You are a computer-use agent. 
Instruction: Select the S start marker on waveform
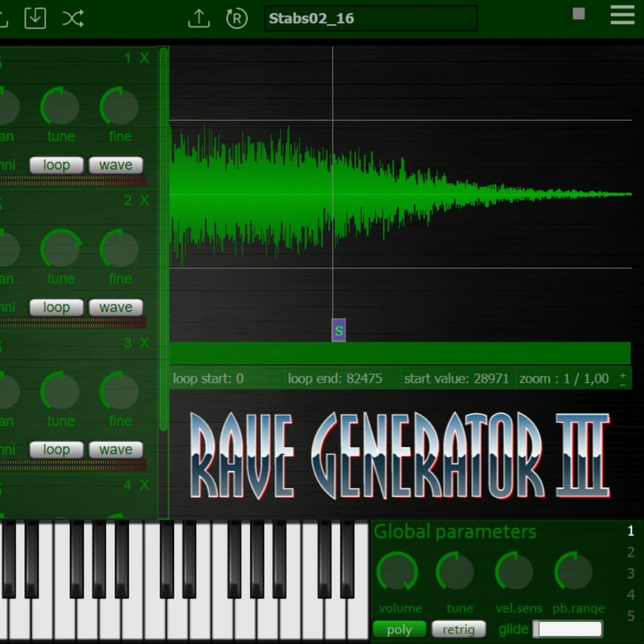(x=339, y=330)
